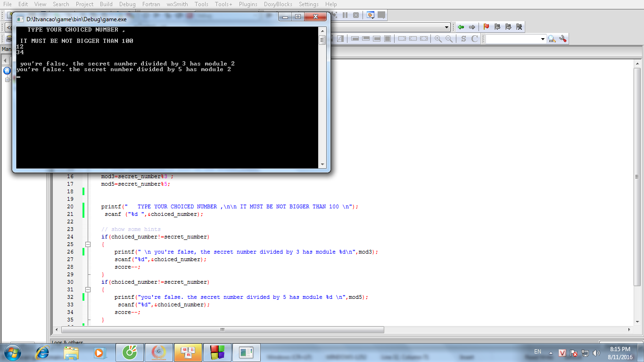
Task: Click the console window's scroll down arrow
Action: point(322,165)
